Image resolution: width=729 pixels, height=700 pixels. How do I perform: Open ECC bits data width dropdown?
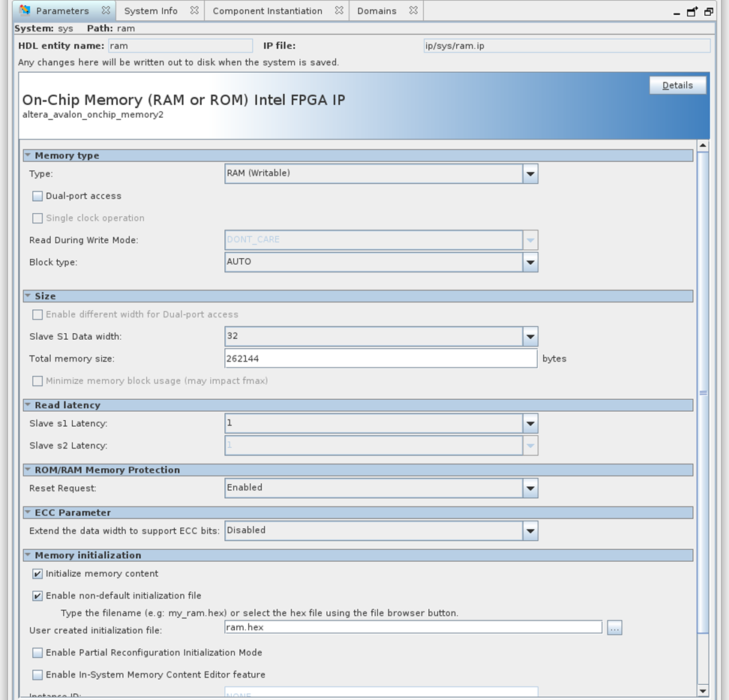530,531
